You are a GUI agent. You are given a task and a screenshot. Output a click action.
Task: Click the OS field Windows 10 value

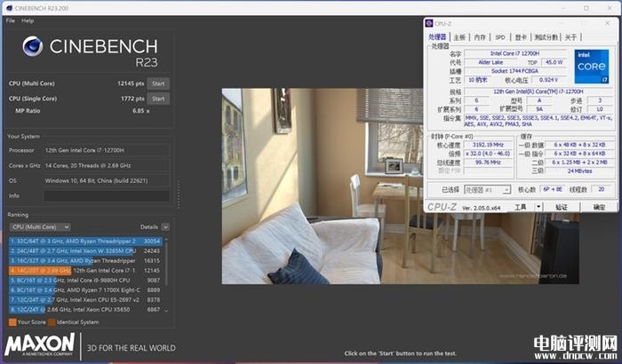[107, 181]
